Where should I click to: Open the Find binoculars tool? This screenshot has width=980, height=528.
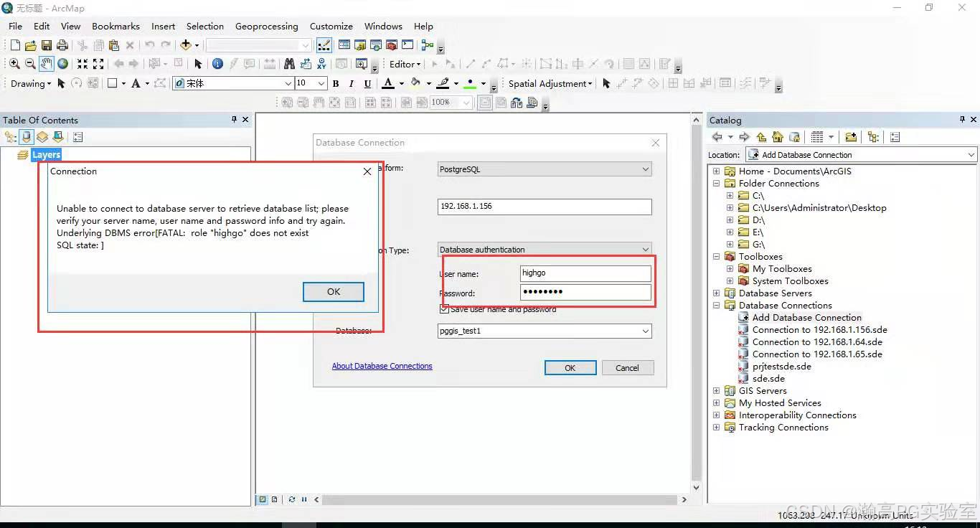click(x=291, y=64)
